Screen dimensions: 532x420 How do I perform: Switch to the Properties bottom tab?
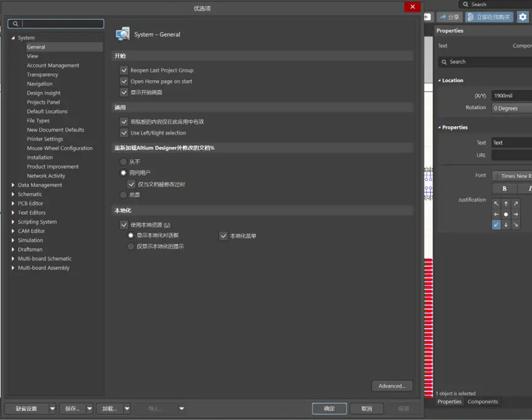click(x=449, y=402)
